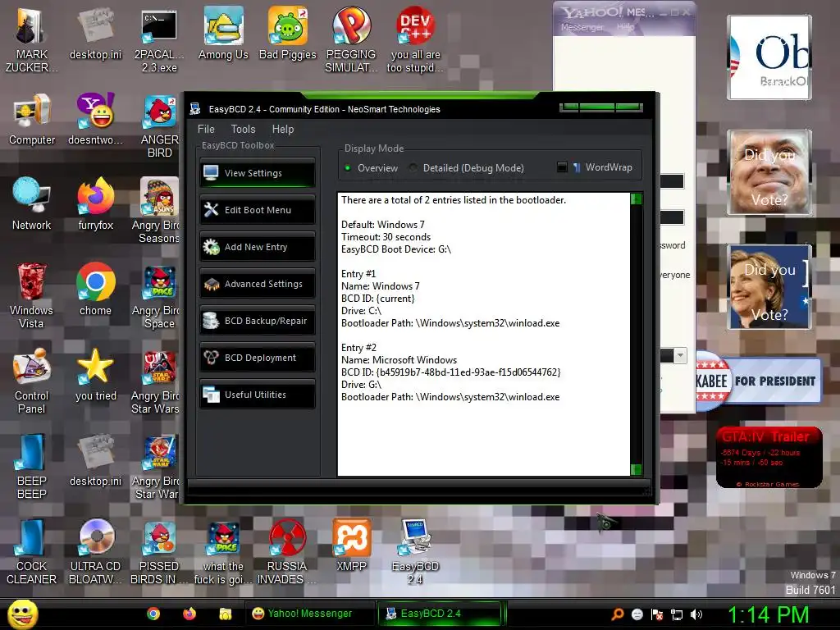Select PEGGING SIMULAT desktop icon
840x630 pixels.
click(x=351, y=40)
